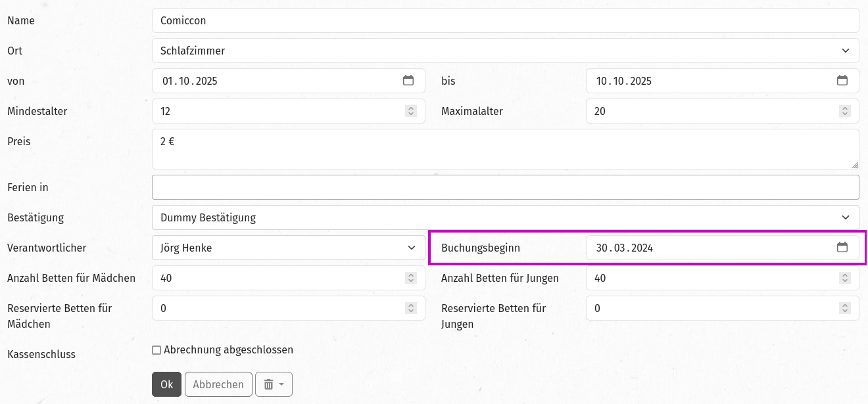The height and width of the screenshot is (404, 868).
Task: Focus the empty 'Ferien in' text field
Action: click(505, 187)
